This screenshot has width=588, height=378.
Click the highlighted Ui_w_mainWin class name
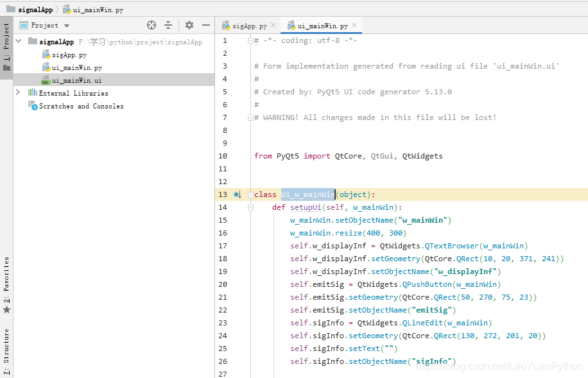308,194
